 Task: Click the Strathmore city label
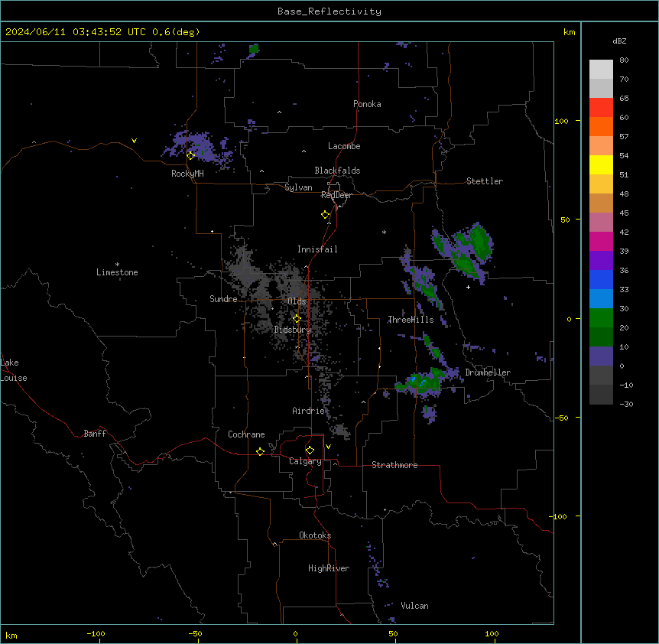(x=394, y=465)
